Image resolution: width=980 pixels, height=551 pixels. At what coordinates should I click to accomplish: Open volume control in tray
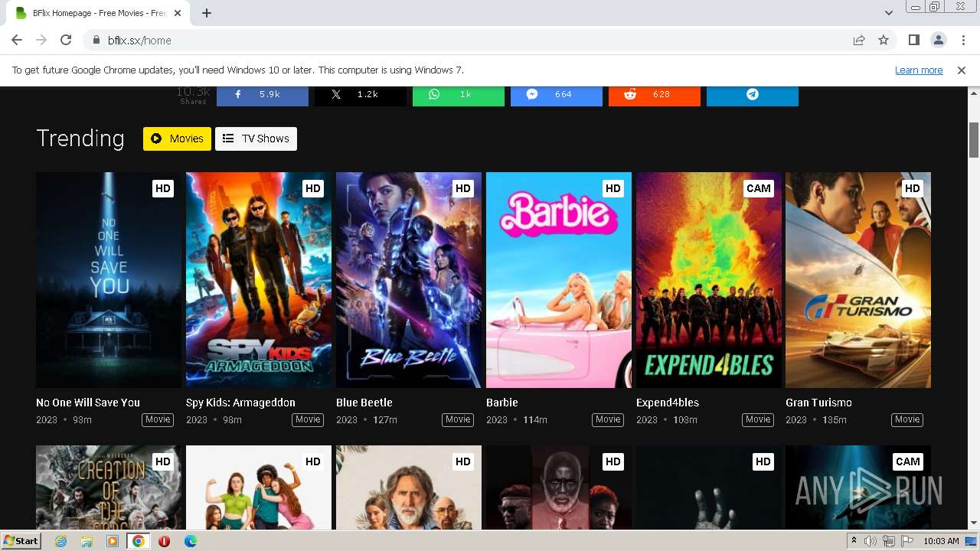click(x=870, y=541)
